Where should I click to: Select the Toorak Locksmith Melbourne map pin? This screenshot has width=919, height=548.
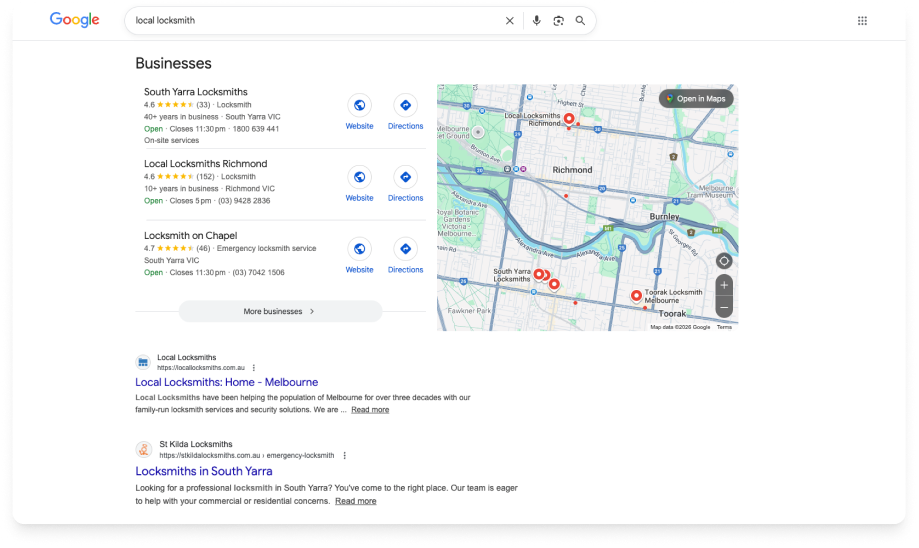click(636, 295)
